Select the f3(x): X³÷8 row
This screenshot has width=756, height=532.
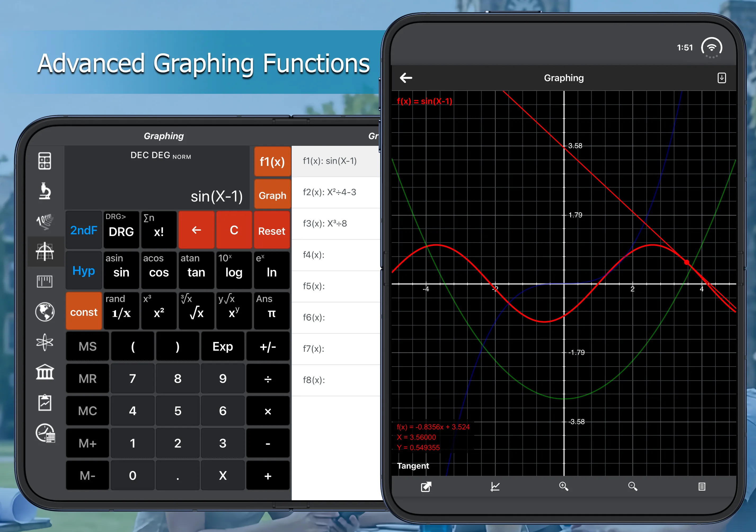(336, 224)
